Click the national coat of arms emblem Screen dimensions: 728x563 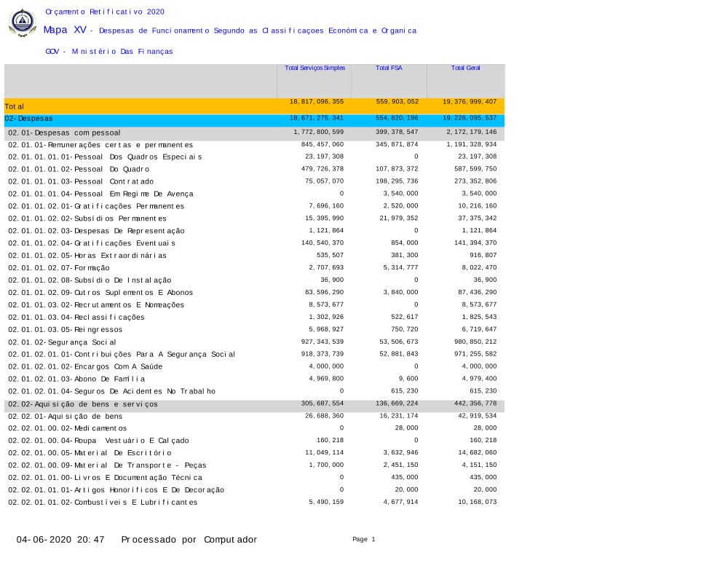click(22, 23)
